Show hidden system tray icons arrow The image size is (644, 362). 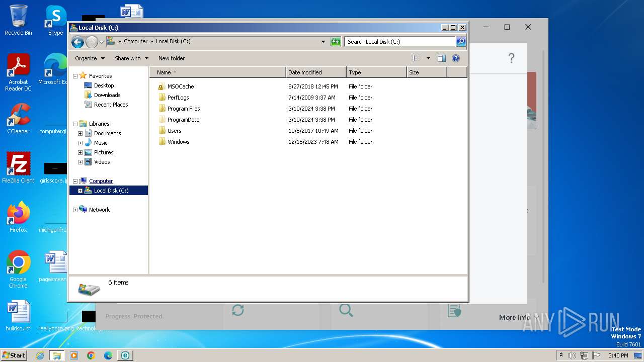click(561, 355)
